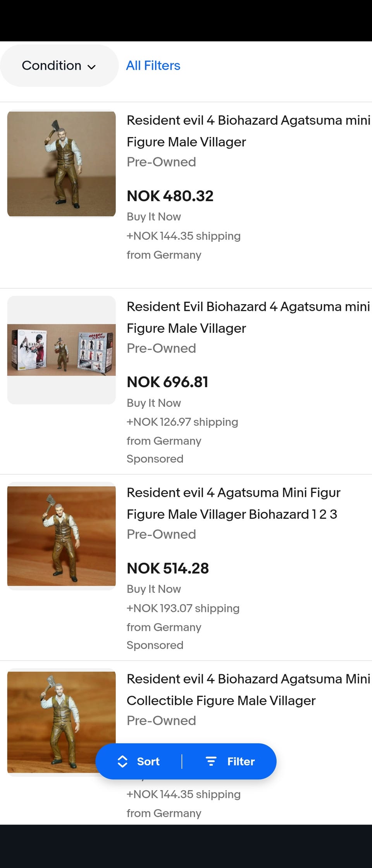Image resolution: width=372 pixels, height=868 pixels.
Task: Open All Filters link
Action: click(x=153, y=65)
